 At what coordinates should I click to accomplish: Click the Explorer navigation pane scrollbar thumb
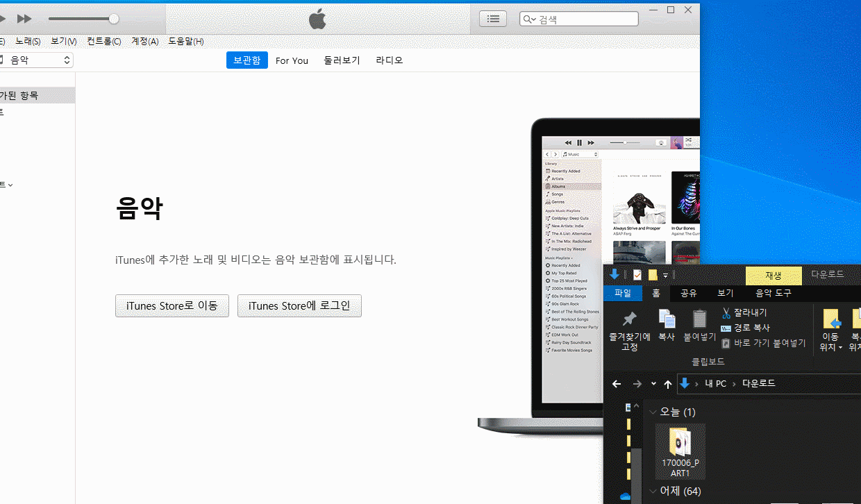coord(636,476)
